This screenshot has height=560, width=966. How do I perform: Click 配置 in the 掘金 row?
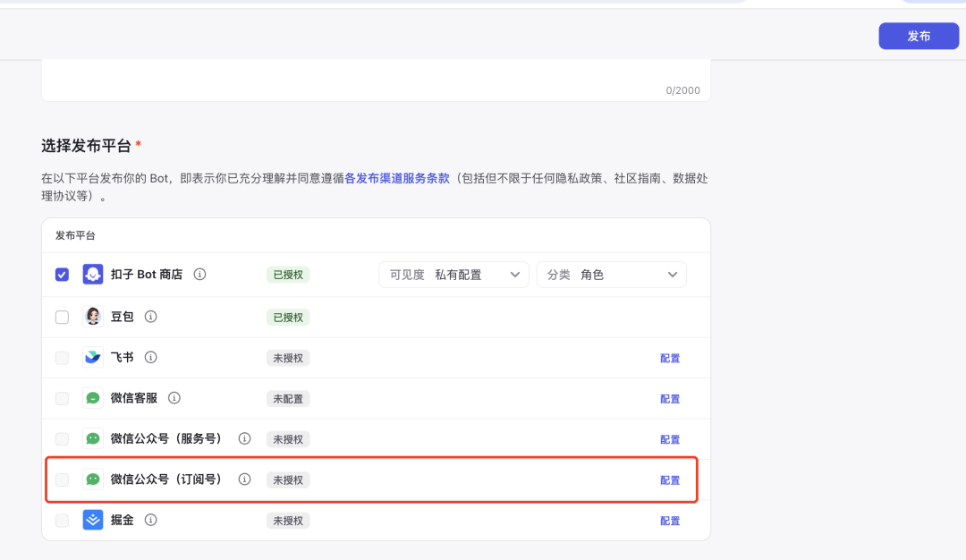[x=670, y=521]
